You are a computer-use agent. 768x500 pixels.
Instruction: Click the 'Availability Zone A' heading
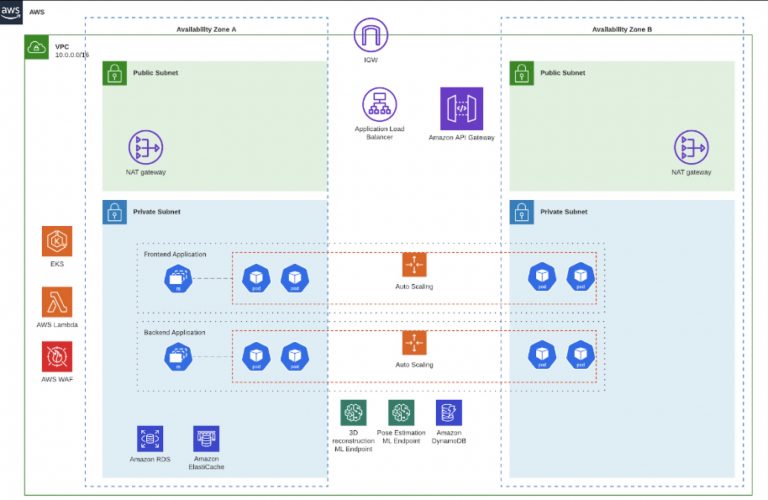(206, 29)
